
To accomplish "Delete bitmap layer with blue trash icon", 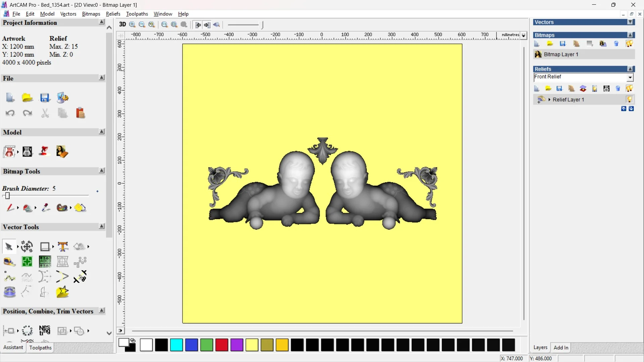I will point(616,44).
